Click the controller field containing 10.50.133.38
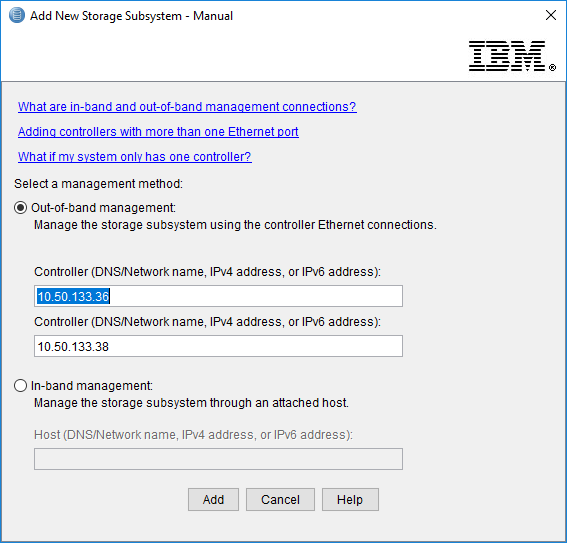Screen dimensions: 567x543 (x=218, y=346)
